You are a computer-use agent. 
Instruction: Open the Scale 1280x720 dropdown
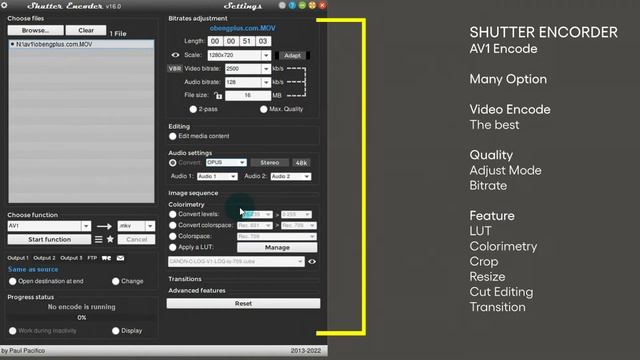pyautogui.click(x=239, y=55)
